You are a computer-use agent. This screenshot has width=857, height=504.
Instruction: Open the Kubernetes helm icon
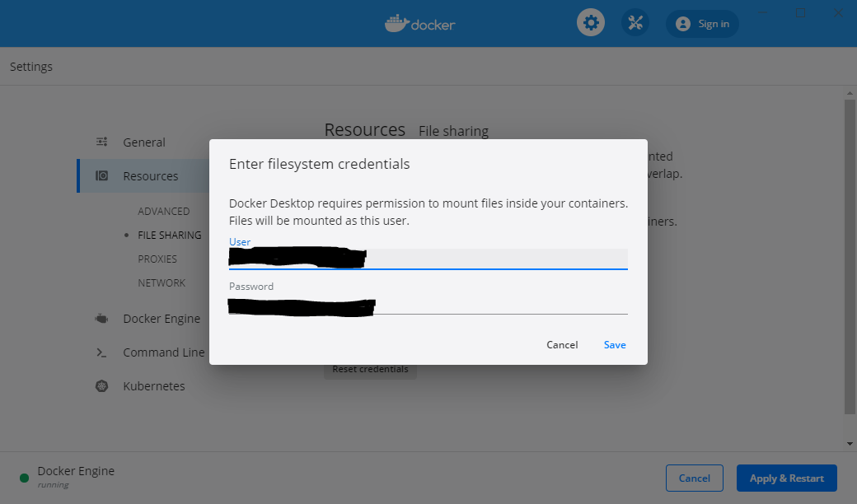click(100, 385)
